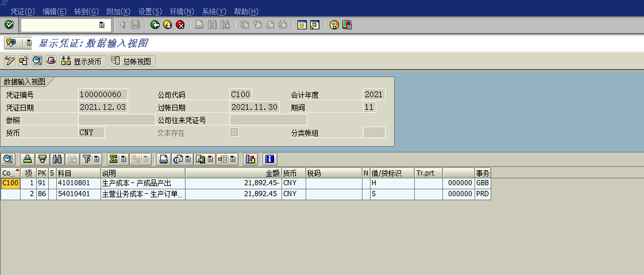The image size is (644, 275).
Task: Click the Last Page icon
Action: [283, 25]
